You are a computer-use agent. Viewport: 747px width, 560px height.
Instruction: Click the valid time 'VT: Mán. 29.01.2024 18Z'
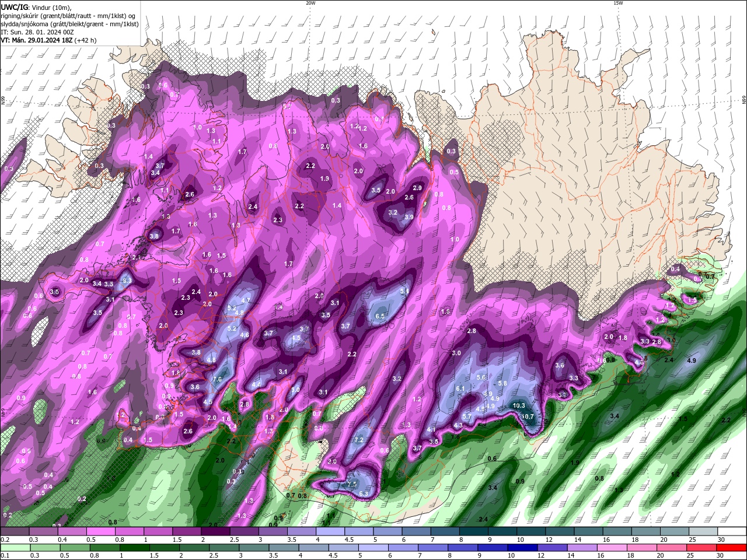coord(36,40)
